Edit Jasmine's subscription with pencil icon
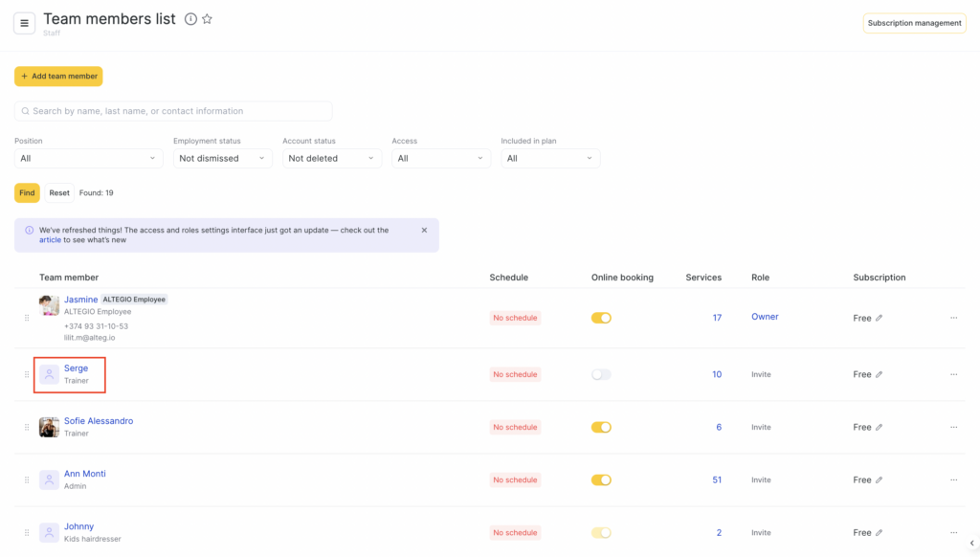The width and height of the screenshot is (980, 557). pos(879,318)
